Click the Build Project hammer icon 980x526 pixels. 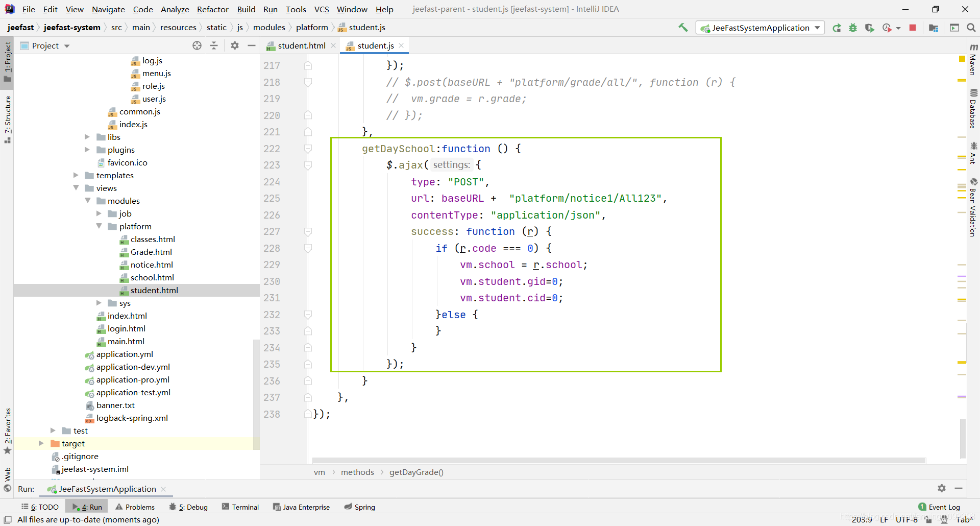(x=683, y=28)
